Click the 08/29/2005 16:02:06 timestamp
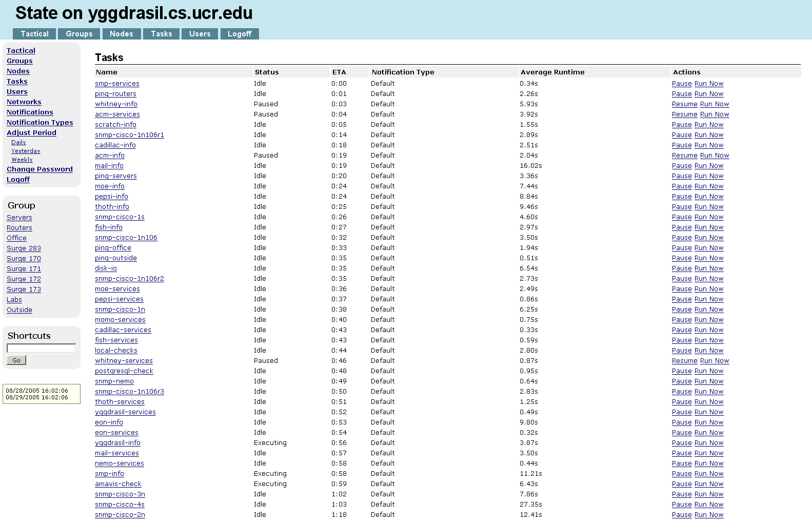The width and height of the screenshot is (812, 522). pyautogui.click(x=37, y=397)
